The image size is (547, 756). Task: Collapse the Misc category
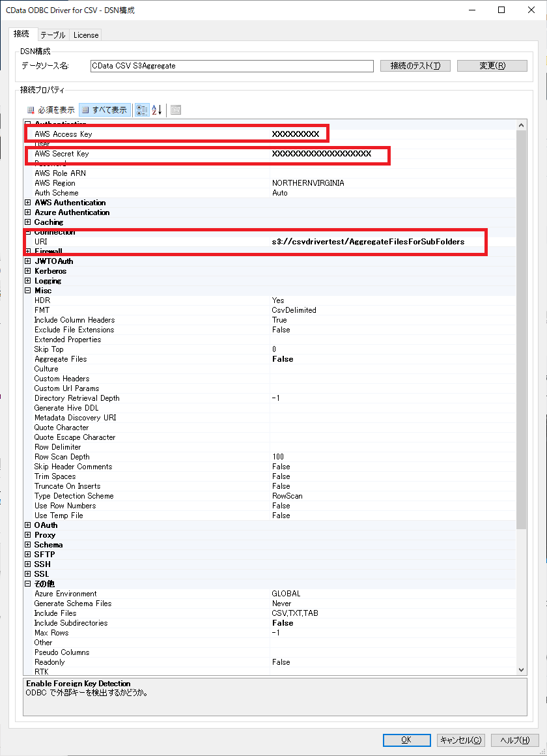coord(28,291)
